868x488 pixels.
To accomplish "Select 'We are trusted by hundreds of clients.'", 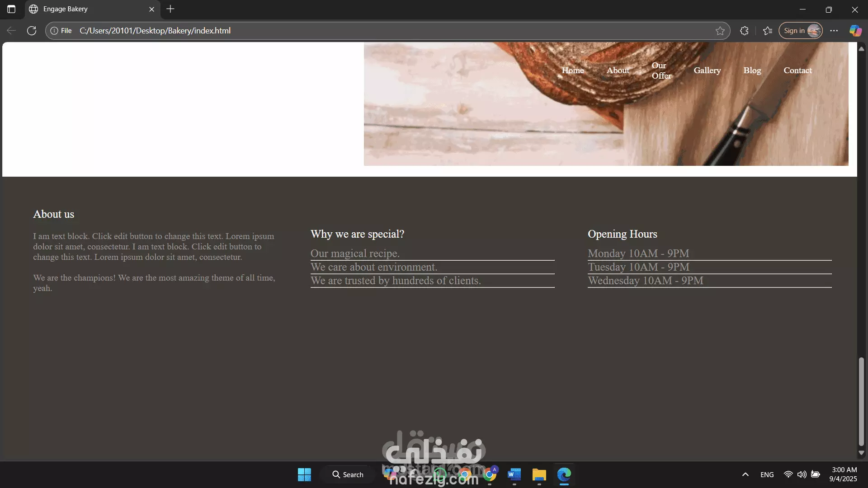I will coord(433,281).
